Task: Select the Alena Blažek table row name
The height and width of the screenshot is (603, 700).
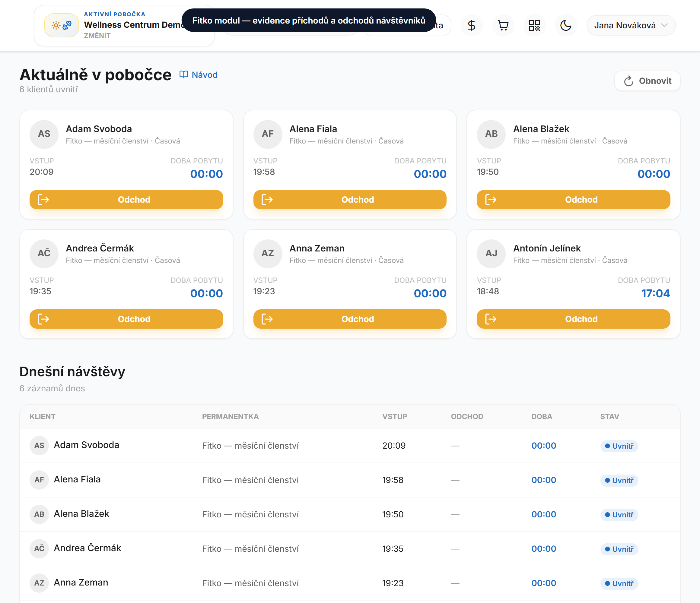Action: (81, 514)
